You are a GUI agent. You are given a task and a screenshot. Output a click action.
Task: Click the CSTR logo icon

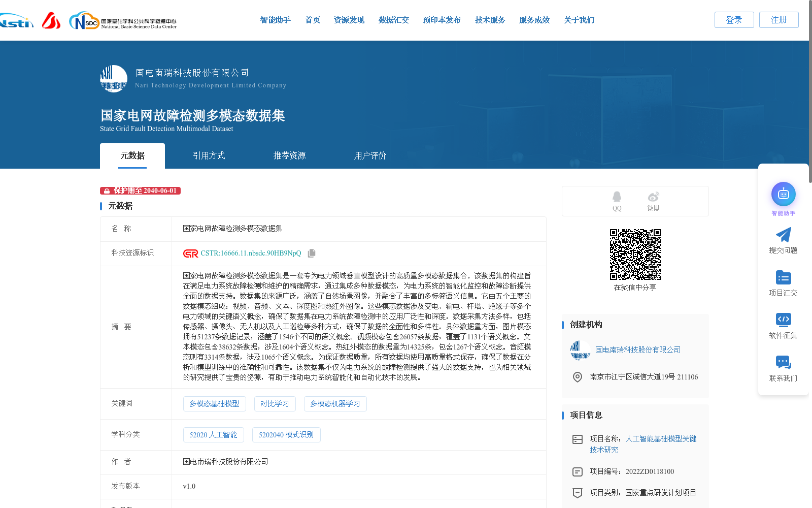[x=191, y=253]
